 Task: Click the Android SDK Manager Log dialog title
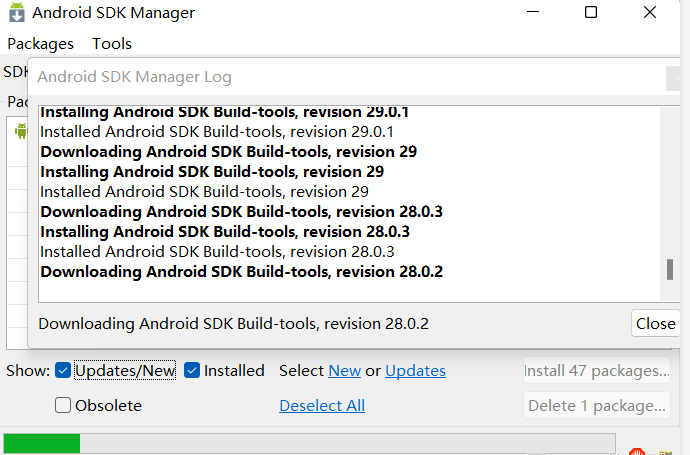(x=134, y=77)
